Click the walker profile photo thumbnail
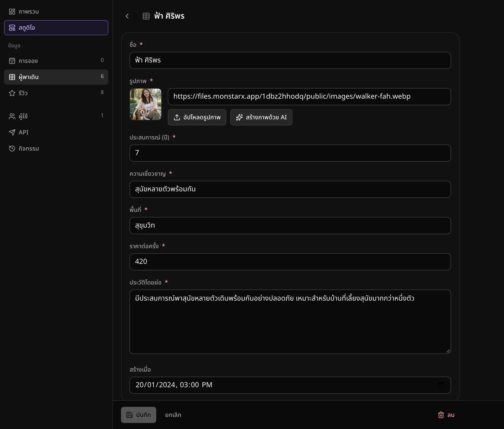Viewport: 504px width, 429px height. [x=146, y=104]
